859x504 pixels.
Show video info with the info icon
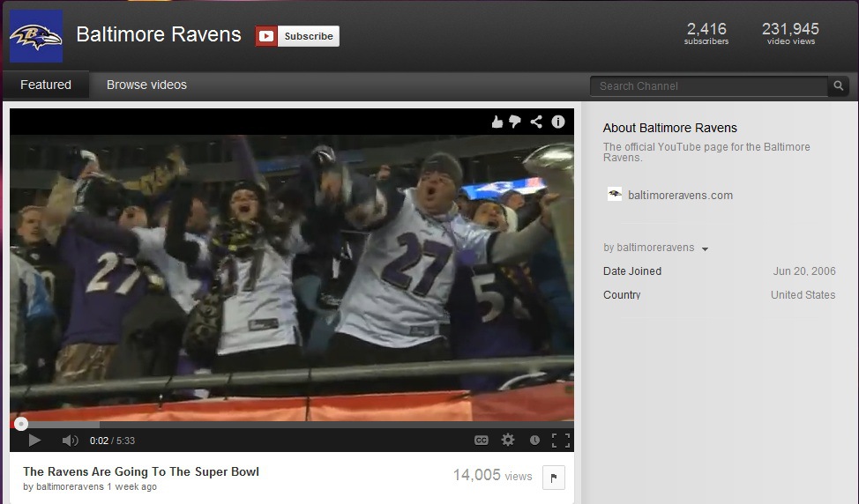coord(557,122)
